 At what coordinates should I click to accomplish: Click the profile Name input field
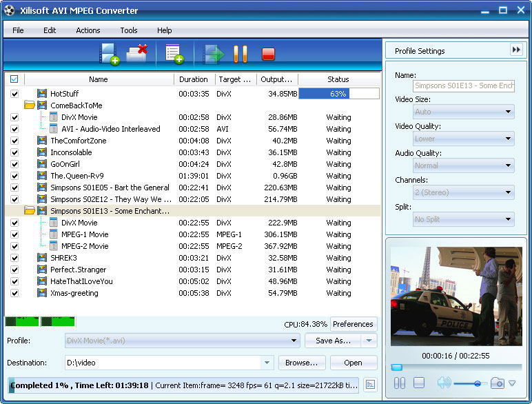coord(464,85)
